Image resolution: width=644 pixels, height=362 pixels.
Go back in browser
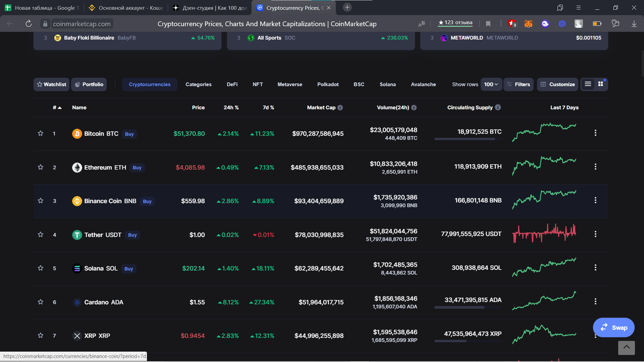point(10,24)
